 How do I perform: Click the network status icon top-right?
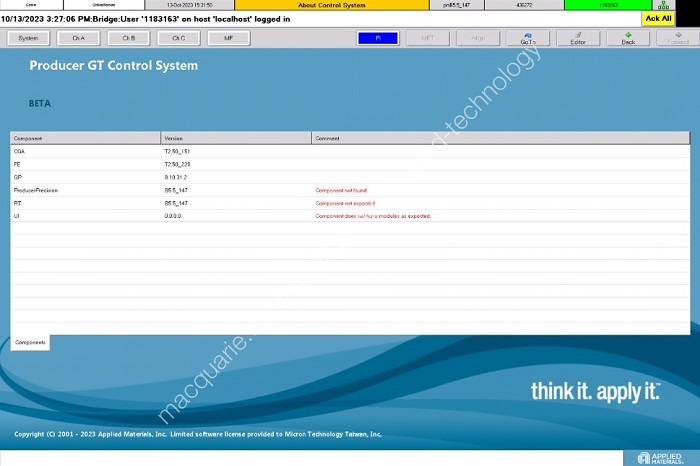(660, 5)
